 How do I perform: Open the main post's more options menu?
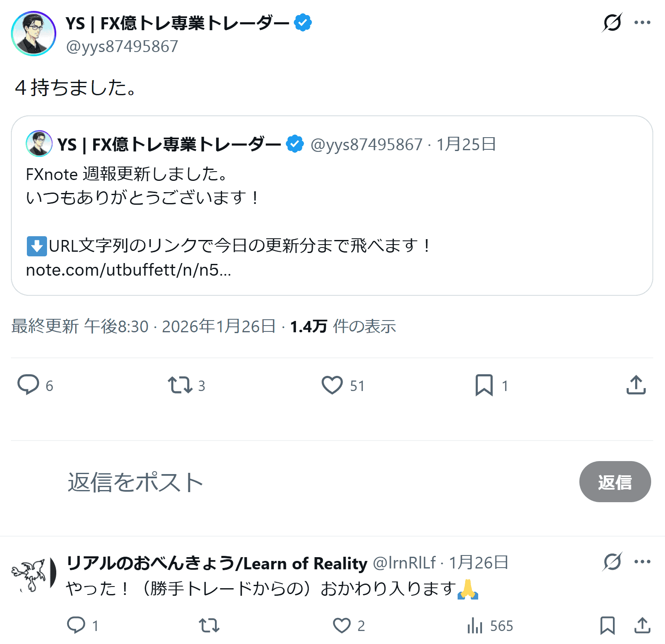[x=642, y=23]
